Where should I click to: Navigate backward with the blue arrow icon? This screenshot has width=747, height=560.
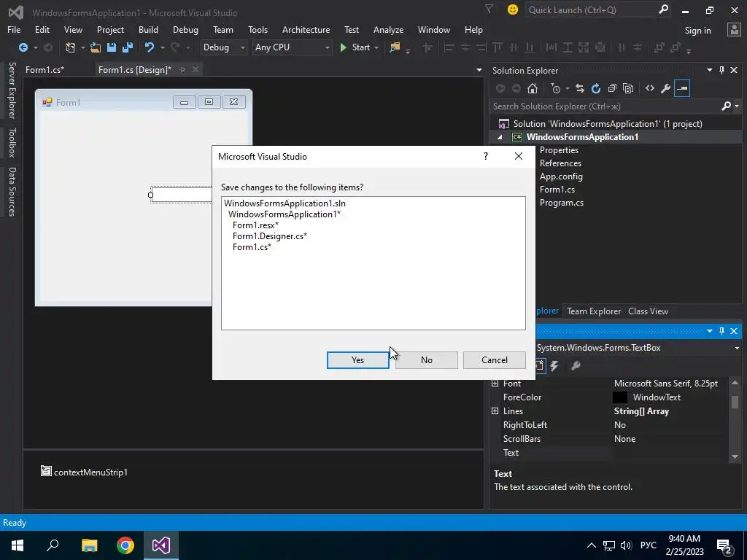[x=23, y=47]
